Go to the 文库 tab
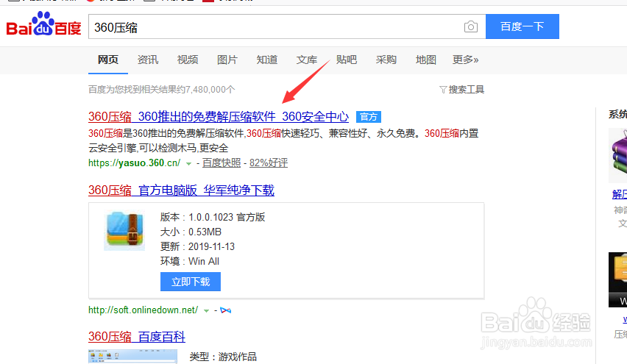The width and height of the screenshot is (627, 364). tap(307, 60)
